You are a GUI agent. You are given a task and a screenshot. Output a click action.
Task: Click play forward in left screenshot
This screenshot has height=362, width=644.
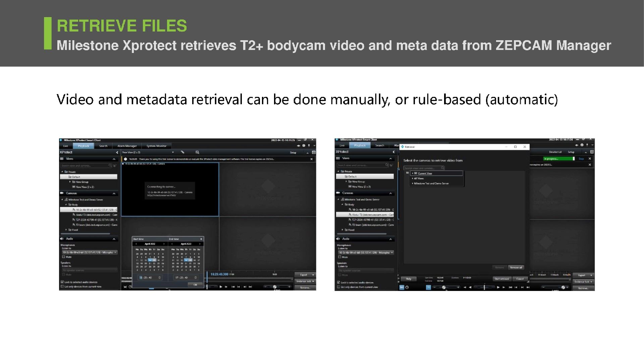221,287
